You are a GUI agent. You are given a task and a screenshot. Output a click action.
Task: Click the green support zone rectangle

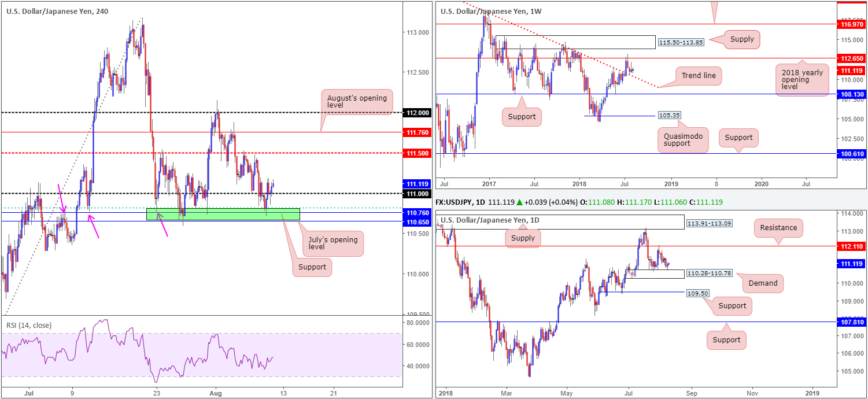223,213
